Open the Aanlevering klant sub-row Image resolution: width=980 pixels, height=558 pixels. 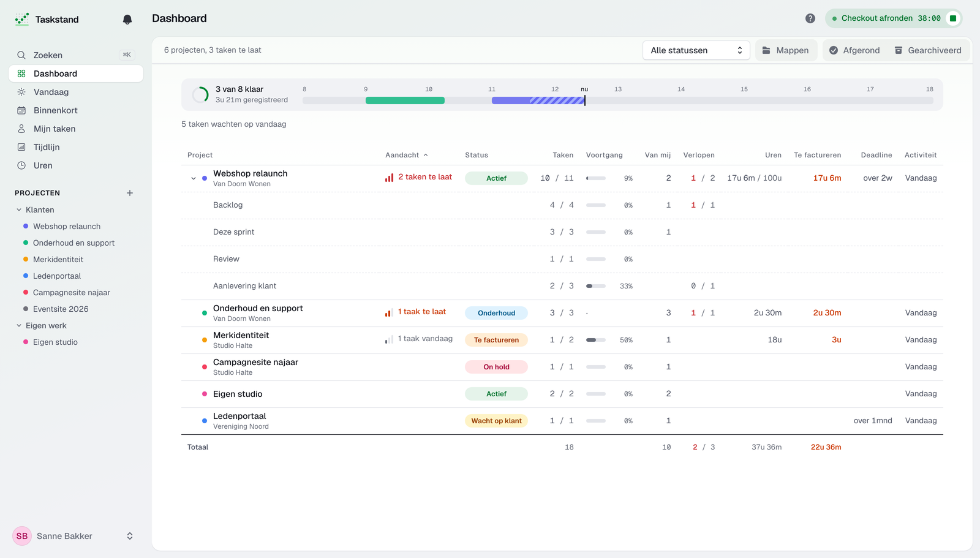[562, 286]
